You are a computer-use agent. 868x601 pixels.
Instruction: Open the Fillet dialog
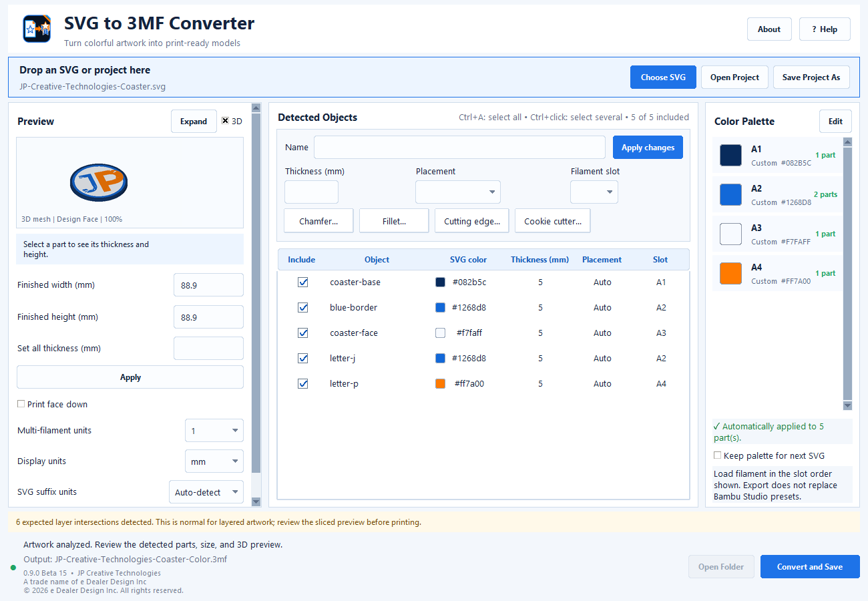(394, 222)
